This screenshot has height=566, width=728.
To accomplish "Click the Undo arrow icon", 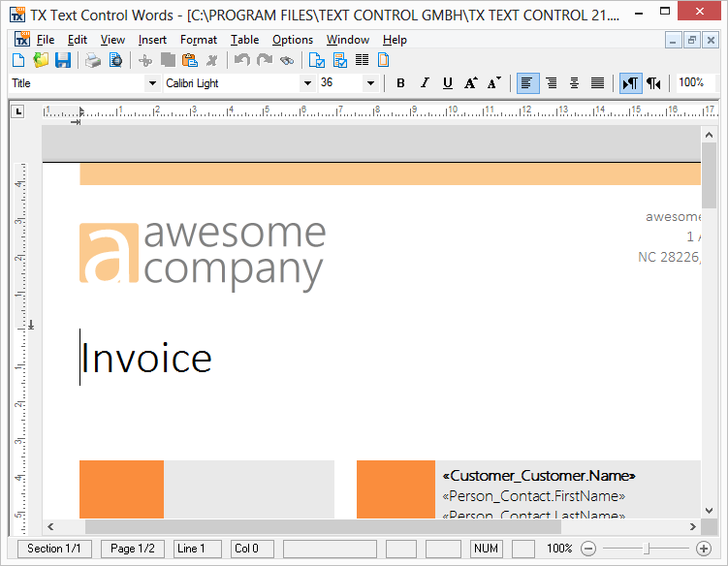I will point(241,60).
